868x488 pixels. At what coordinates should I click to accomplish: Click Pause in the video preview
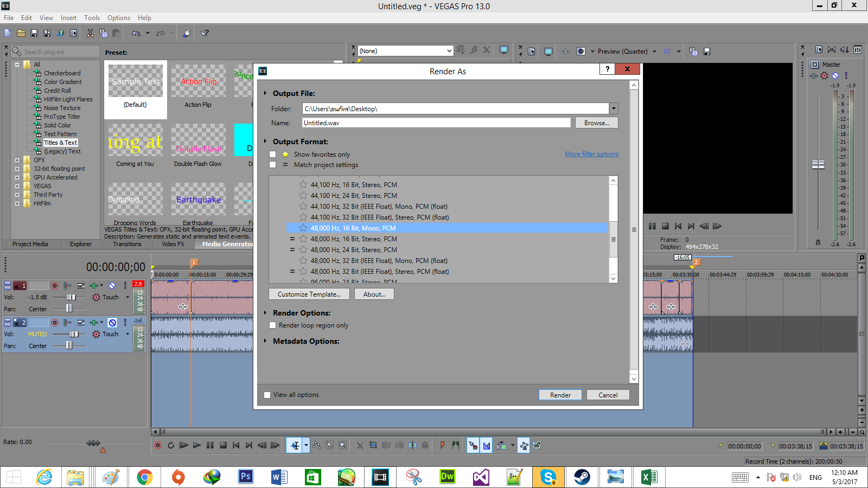(652, 226)
